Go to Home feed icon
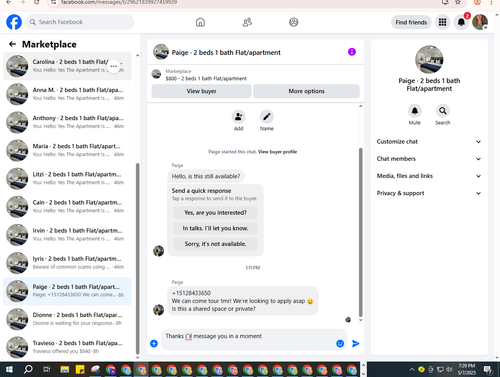 (200, 22)
